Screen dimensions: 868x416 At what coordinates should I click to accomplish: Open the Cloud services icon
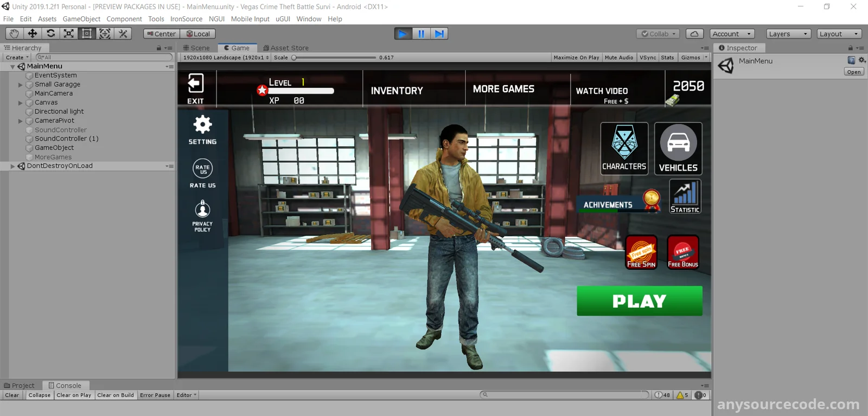(694, 34)
